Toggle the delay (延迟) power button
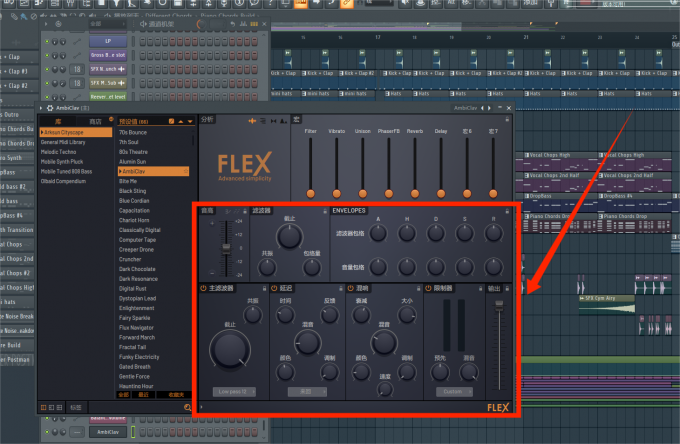This screenshot has width=680, height=444. pyautogui.click(x=274, y=289)
